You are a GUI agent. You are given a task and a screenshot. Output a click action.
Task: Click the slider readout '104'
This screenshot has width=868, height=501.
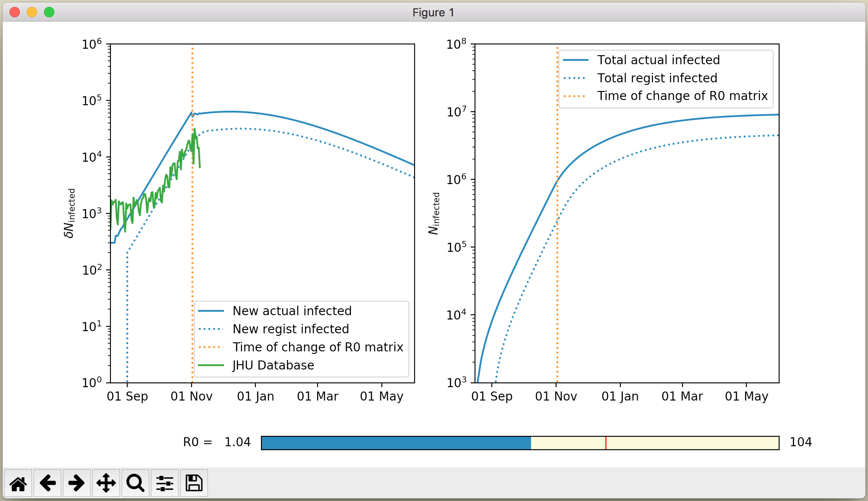801,442
